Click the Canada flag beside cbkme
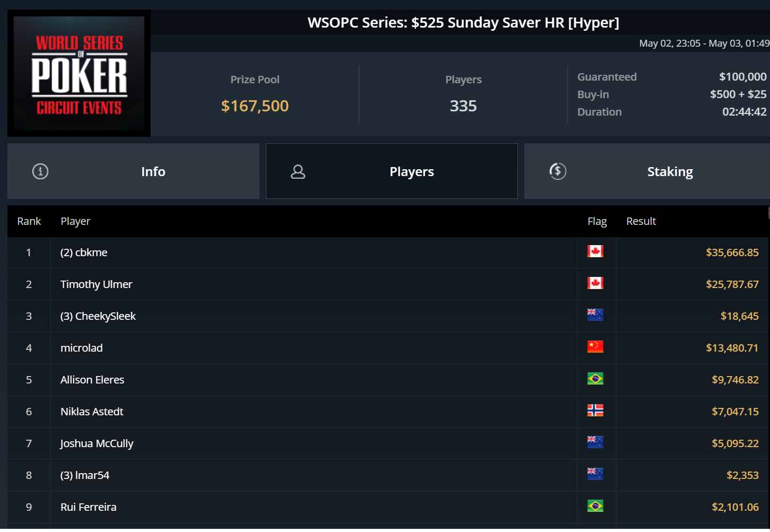770x532 pixels. click(595, 251)
